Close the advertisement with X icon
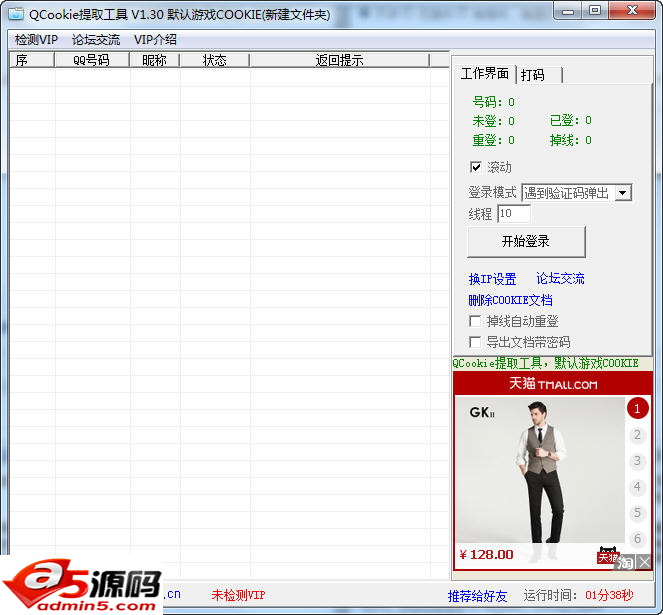The image size is (663, 615). click(644, 562)
